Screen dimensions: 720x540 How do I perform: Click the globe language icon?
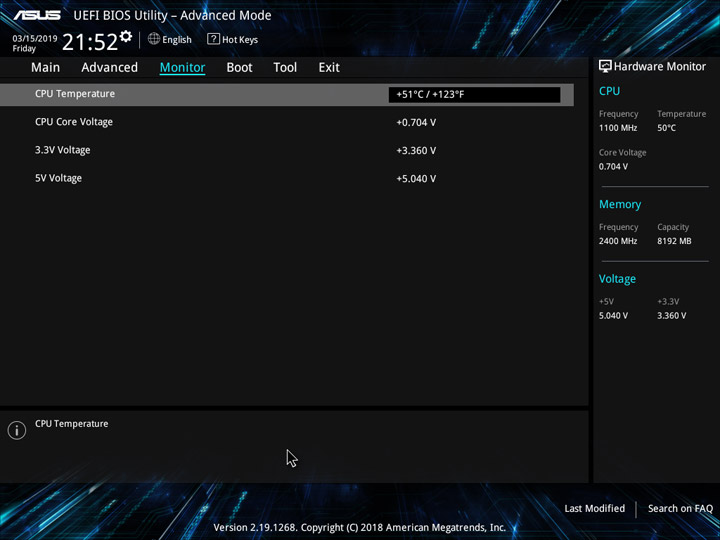(x=154, y=39)
